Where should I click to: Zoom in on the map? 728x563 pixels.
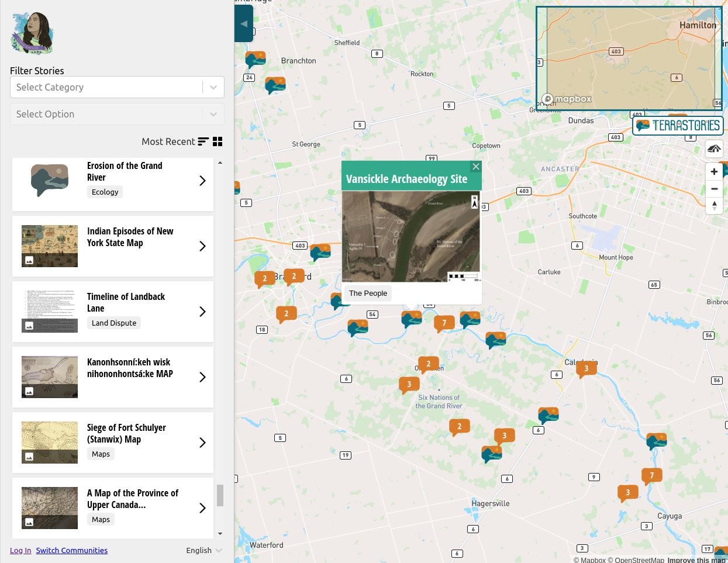click(x=714, y=171)
